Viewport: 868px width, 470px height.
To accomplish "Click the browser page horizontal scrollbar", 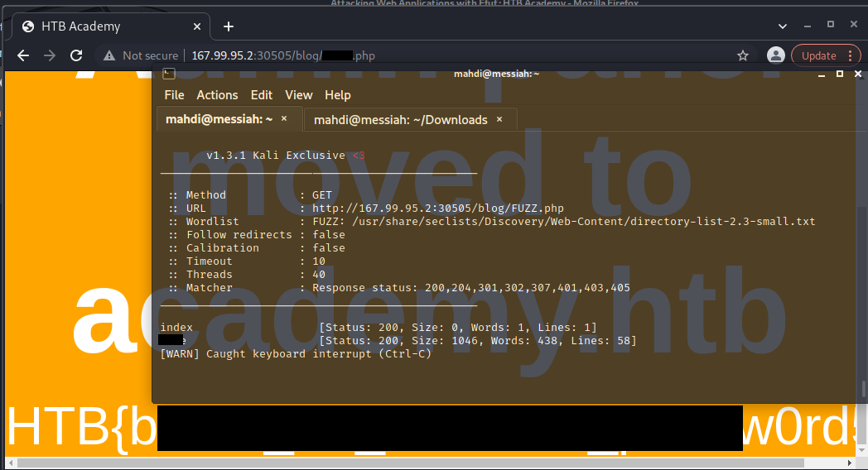I will click(411, 463).
